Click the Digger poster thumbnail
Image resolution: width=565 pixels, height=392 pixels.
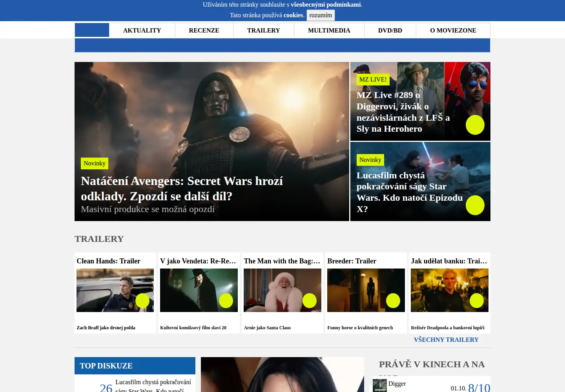[380, 386]
